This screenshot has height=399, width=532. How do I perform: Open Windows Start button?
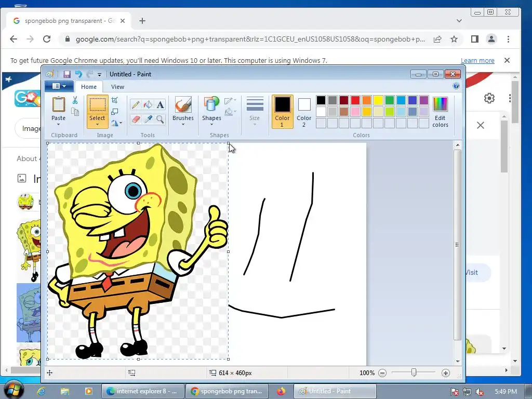13,390
